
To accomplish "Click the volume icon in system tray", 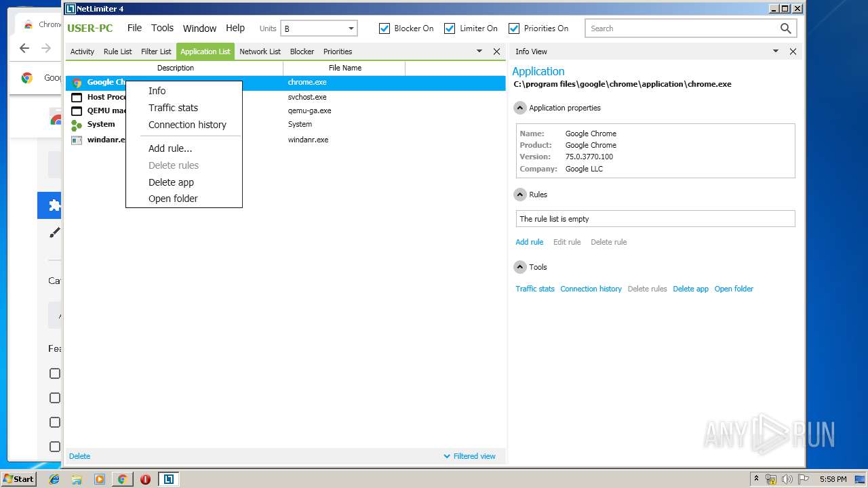I will point(787,479).
